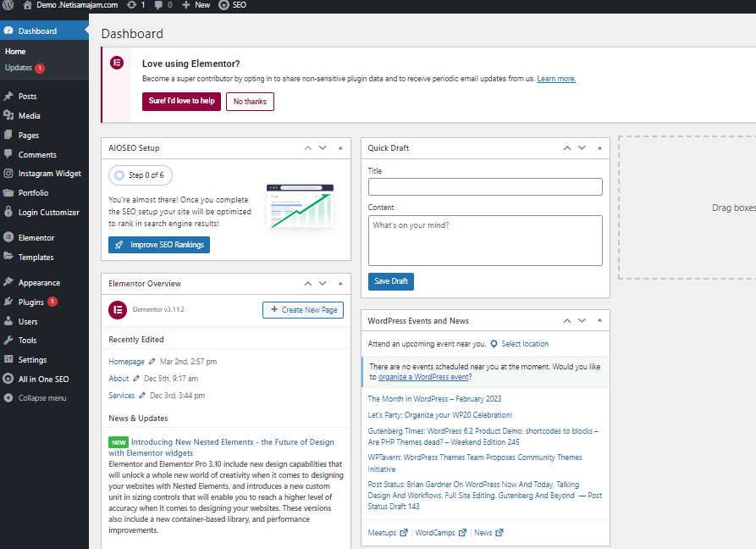Open The Month in WordPress February 2023
Viewport: 756px width, 549px height.
(434, 399)
